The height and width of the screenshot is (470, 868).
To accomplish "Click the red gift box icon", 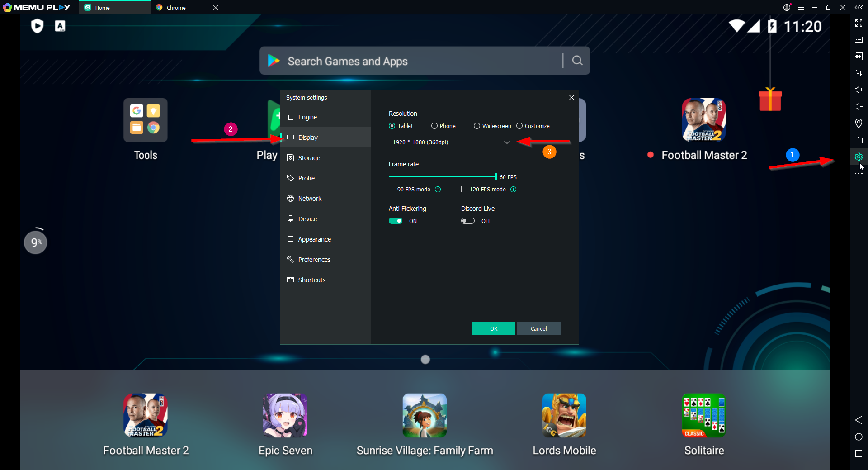I will (770, 100).
